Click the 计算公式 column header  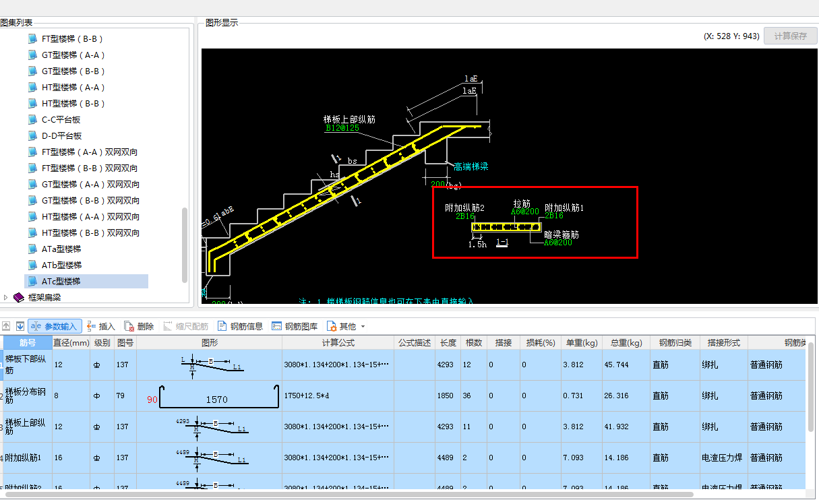tap(338, 342)
